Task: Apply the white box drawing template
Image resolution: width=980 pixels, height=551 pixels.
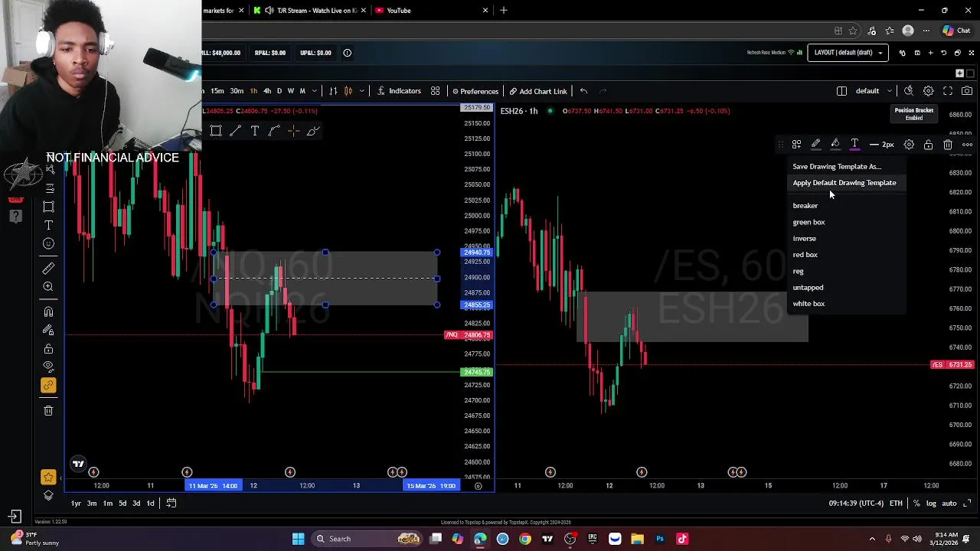Action: point(808,304)
